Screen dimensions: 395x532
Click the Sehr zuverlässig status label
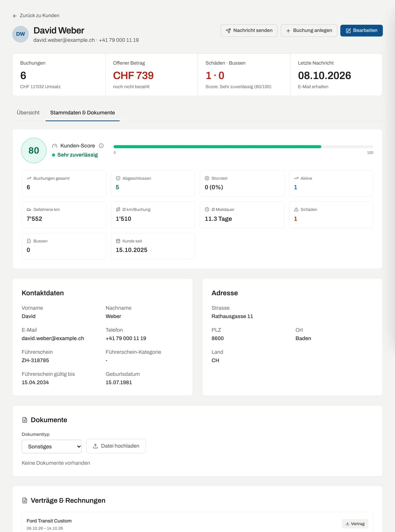(x=78, y=155)
